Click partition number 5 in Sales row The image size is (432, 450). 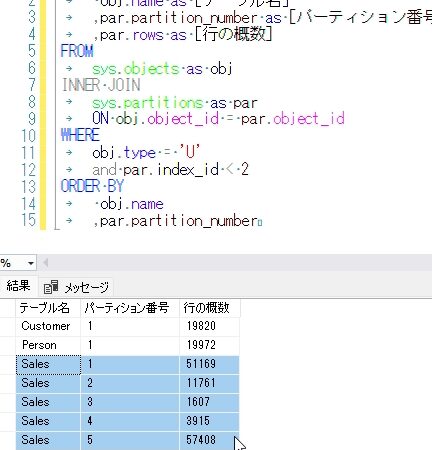130,440
